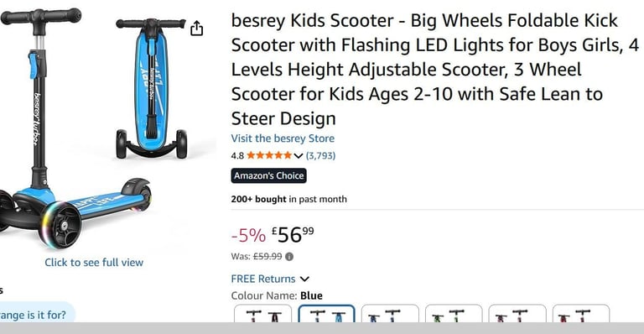Click the 'range is it for?' question chip

(35, 315)
